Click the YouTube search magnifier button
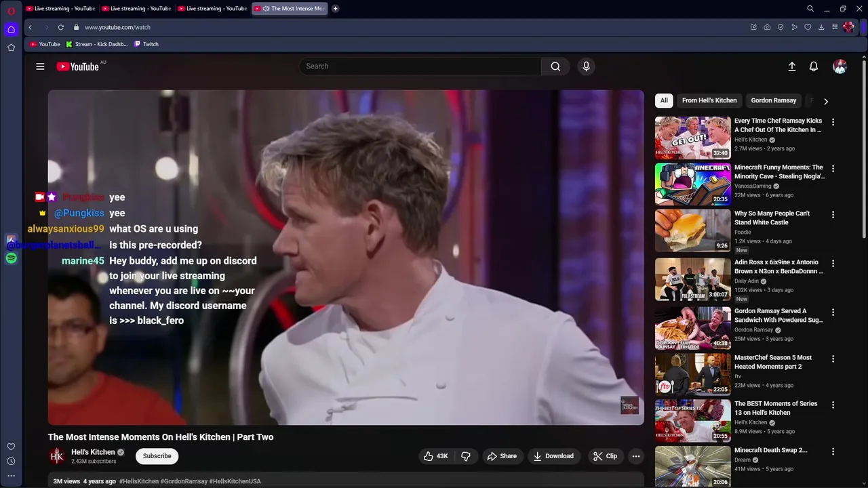The image size is (868, 488). 555,66
